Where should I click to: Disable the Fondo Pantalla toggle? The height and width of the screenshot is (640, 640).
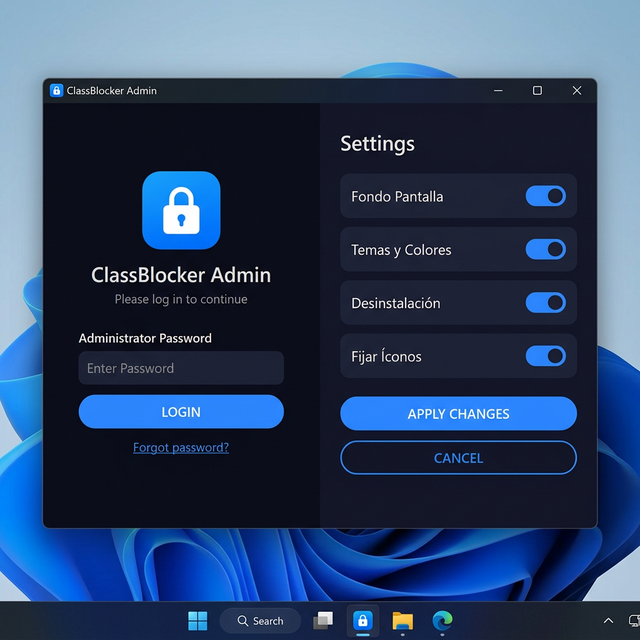[x=545, y=196]
